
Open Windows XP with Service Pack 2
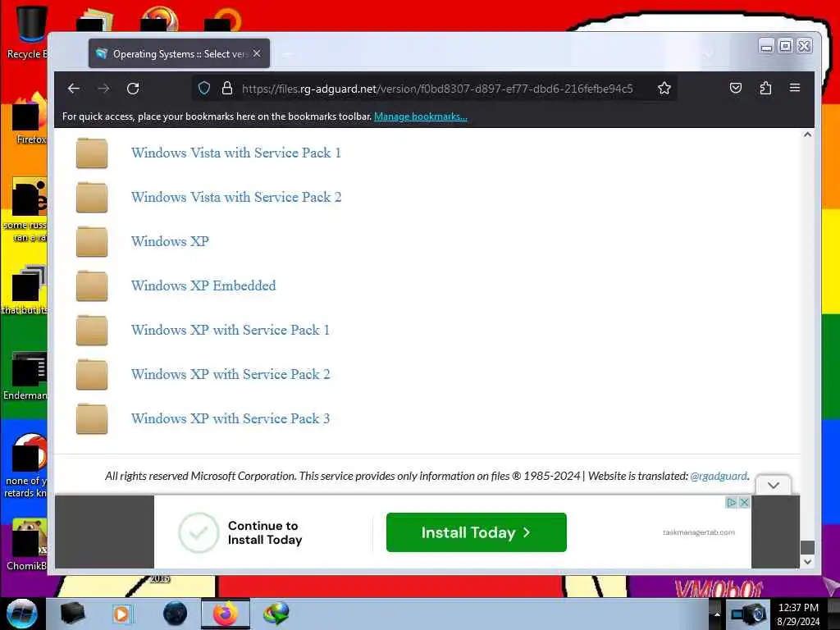[x=231, y=374]
